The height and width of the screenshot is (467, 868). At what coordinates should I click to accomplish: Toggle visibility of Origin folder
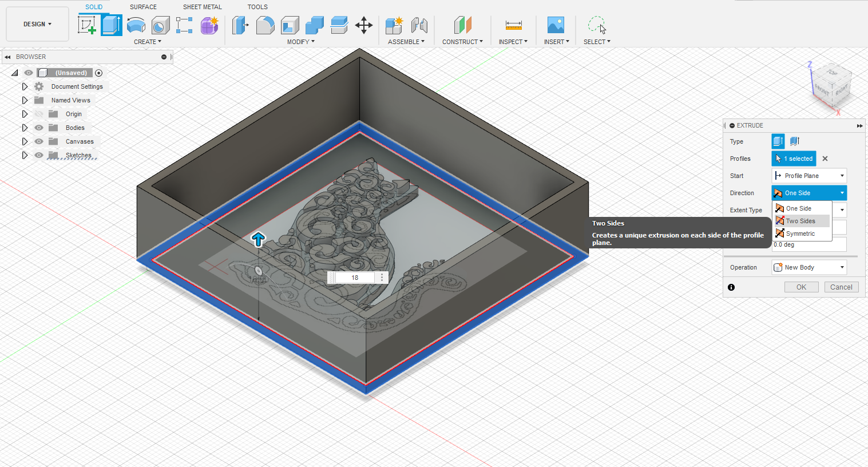39,114
